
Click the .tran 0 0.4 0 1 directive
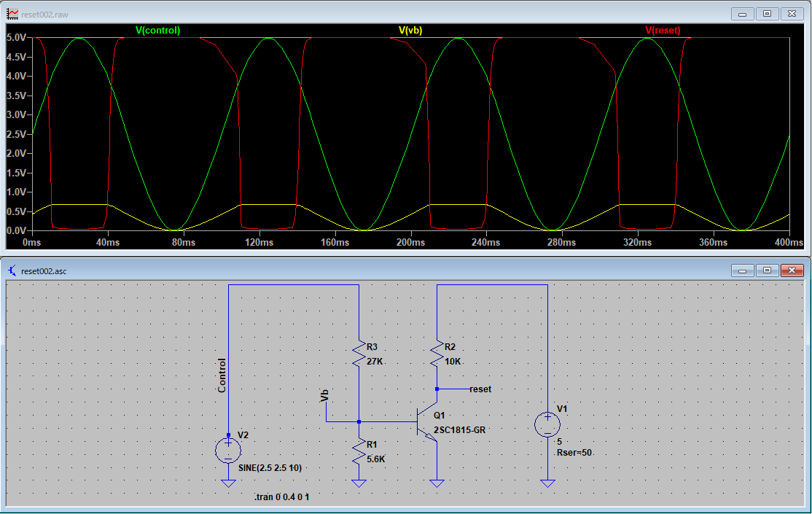click(281, 497)
